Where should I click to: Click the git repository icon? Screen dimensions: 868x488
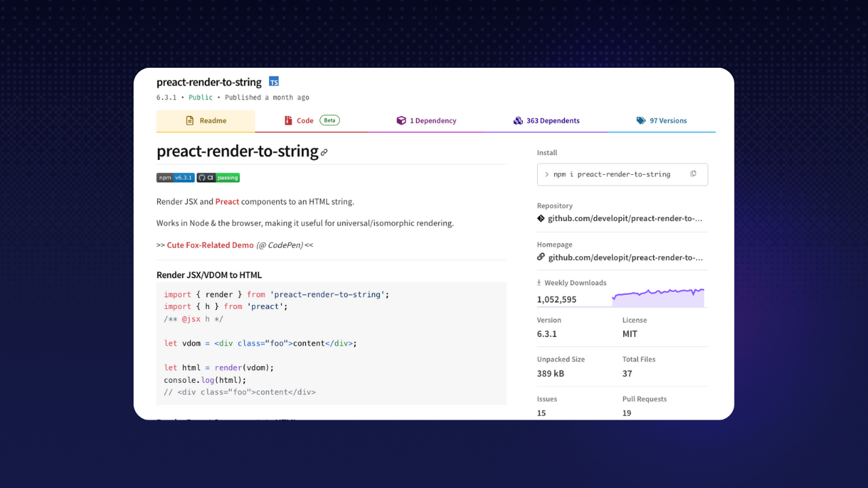pyautogui.click(x=541, y=218)
